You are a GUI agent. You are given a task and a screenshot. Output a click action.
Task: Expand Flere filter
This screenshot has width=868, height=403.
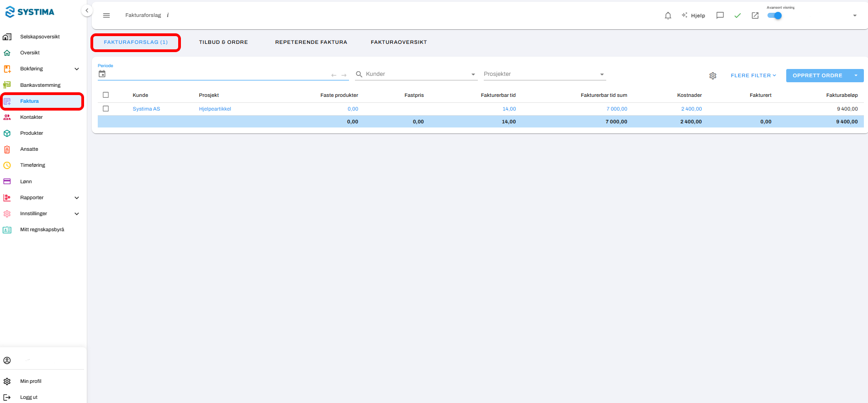(753, 75)
